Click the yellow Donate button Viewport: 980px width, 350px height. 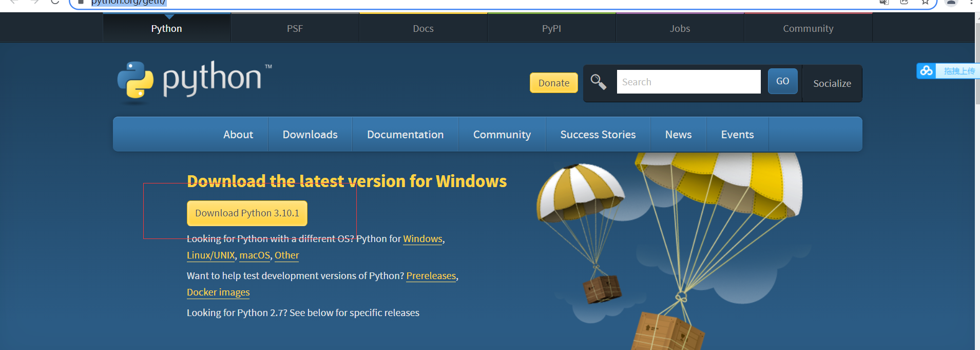point(554,83)
